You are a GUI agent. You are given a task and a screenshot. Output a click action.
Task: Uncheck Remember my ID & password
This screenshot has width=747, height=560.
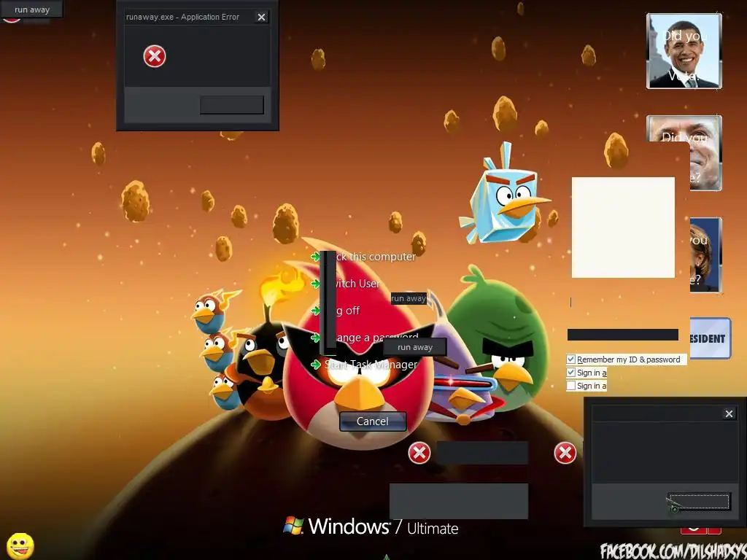click(x=570, y=359)
